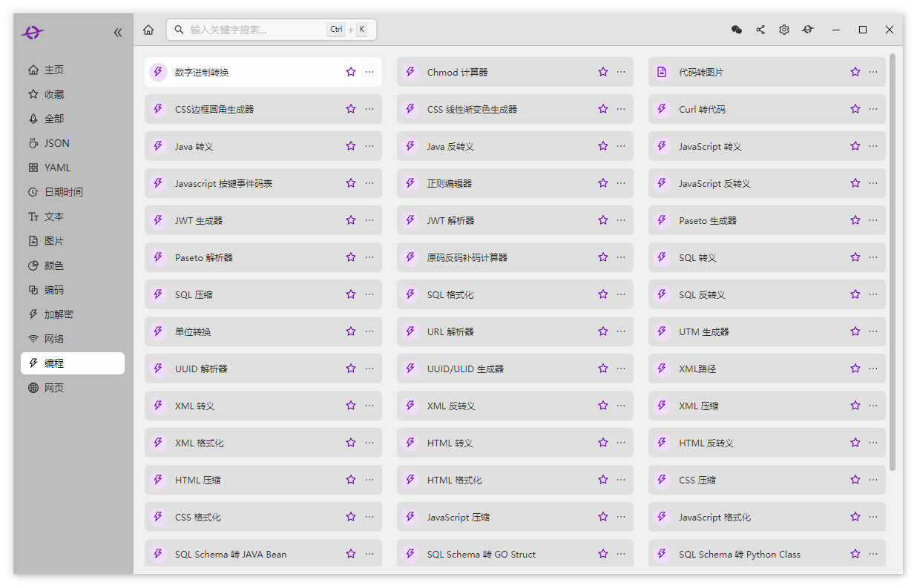Click the app logo icon in the header

click(x=808, y=30)
